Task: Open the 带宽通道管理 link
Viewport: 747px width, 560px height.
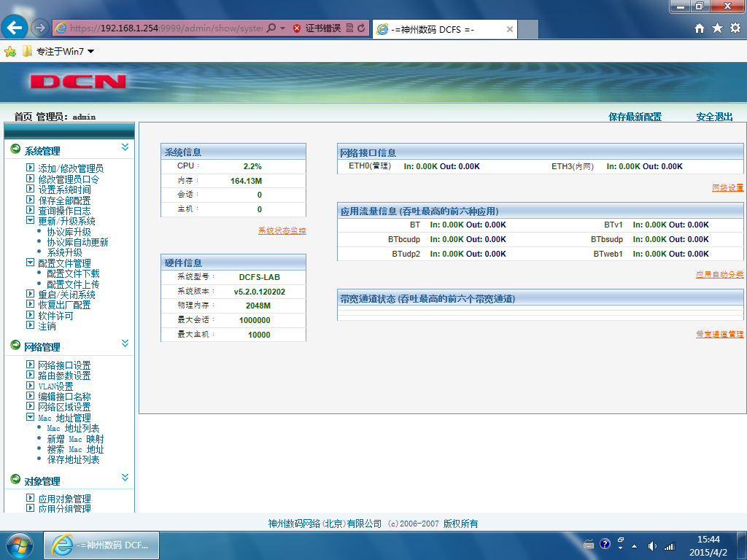Action: point(719,334)
